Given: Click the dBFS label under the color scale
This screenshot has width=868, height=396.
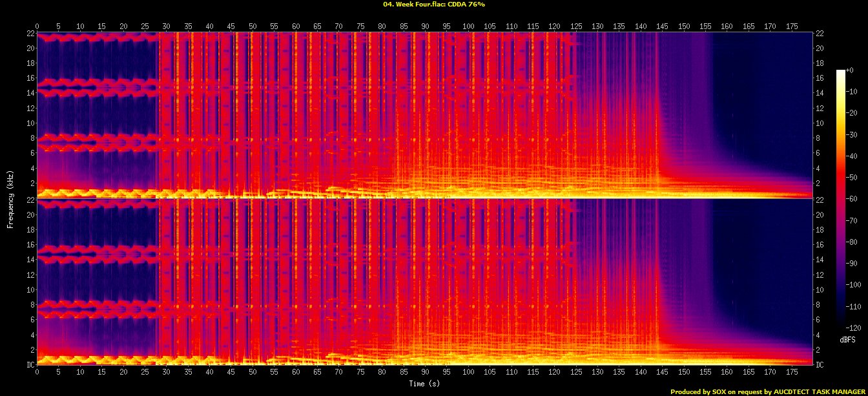Looking at the screenshot, I should click(x=848, y=339).
